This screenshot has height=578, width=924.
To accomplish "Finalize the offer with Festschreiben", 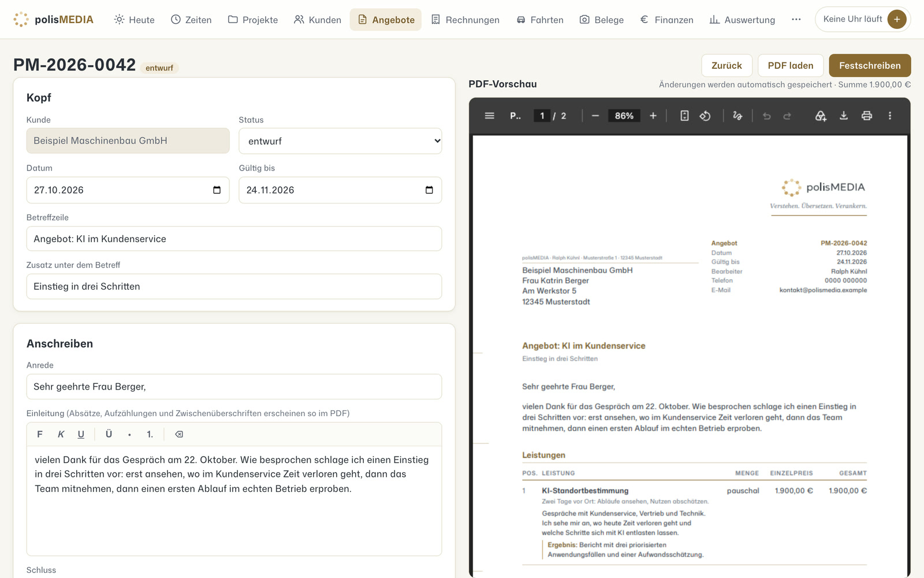I will pos(870,65).
